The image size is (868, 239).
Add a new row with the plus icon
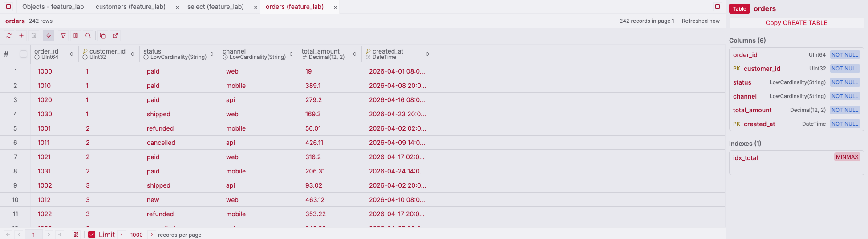(x=21, y=36)
